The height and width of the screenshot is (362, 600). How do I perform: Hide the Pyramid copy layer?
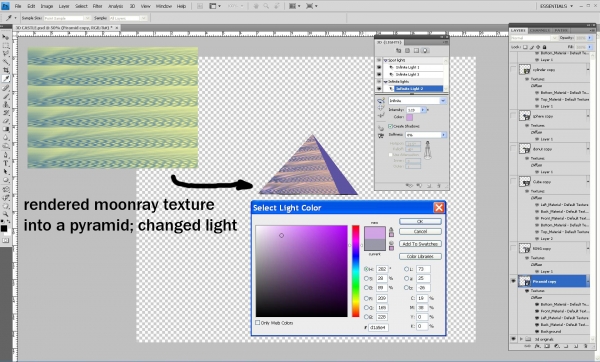[513, 281]
